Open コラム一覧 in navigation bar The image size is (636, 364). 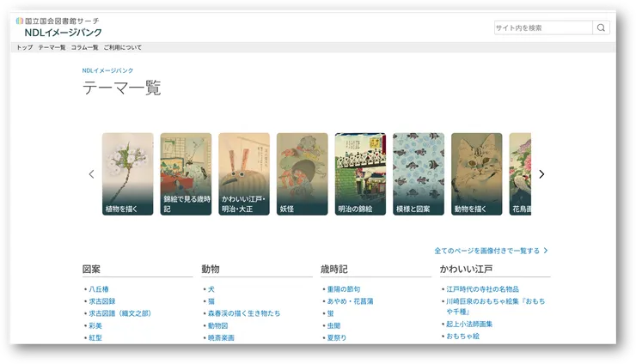pos(84,47)
